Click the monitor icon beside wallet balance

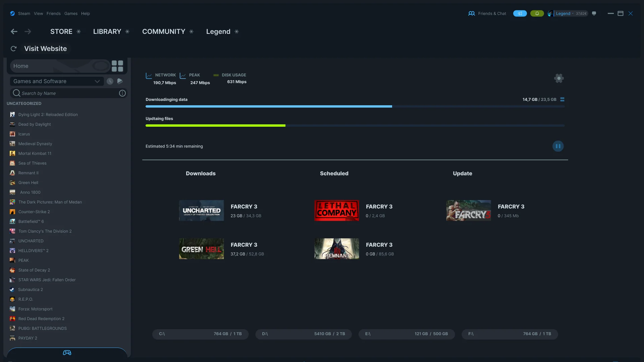594,13
